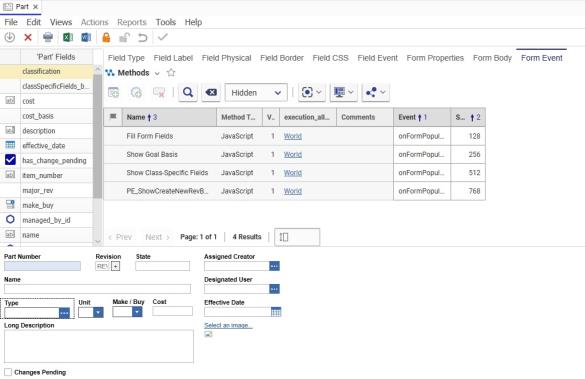The height and width of the screenshot is (379, 585).
Task: Open the Unit dropdown
Action: click(98, 312)
